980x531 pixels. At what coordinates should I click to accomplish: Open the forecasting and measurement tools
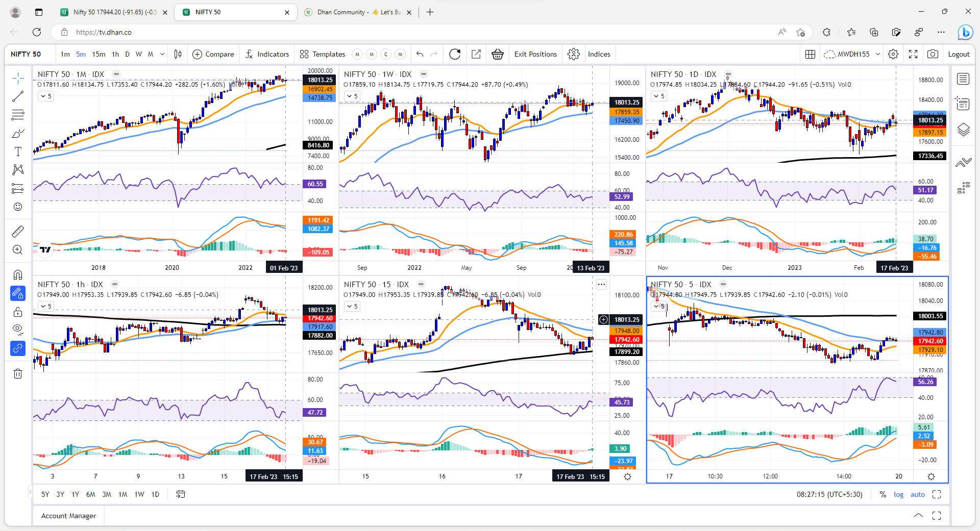point(18,188)
